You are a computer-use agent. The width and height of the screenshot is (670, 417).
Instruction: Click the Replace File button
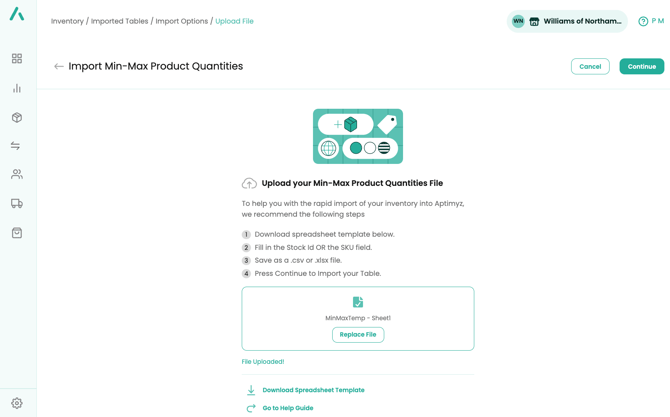(358, 335)
